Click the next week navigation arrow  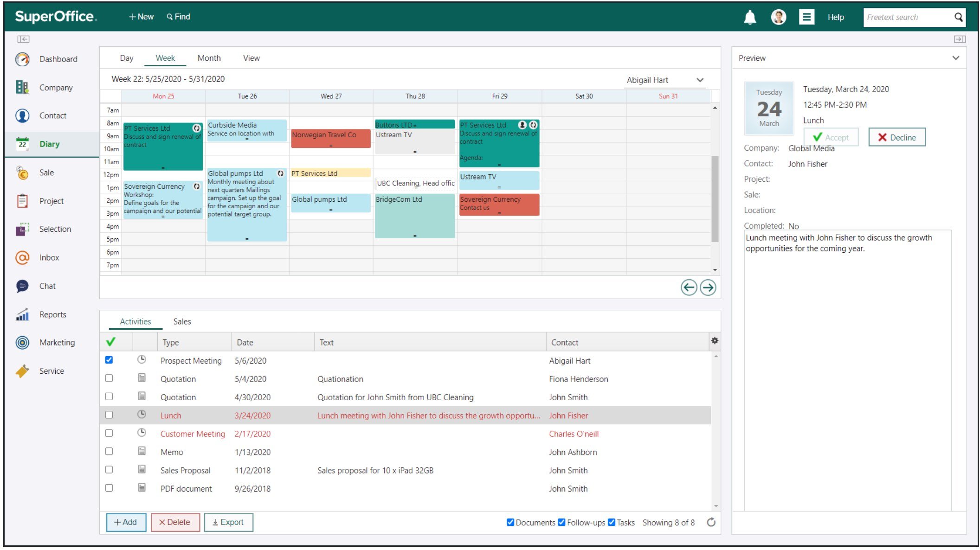coord(708,288)
